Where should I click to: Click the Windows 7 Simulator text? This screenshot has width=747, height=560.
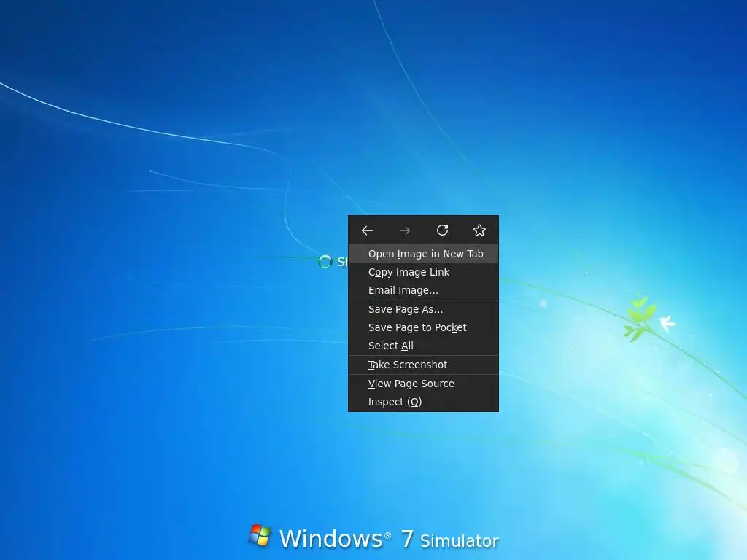point(389,539)
